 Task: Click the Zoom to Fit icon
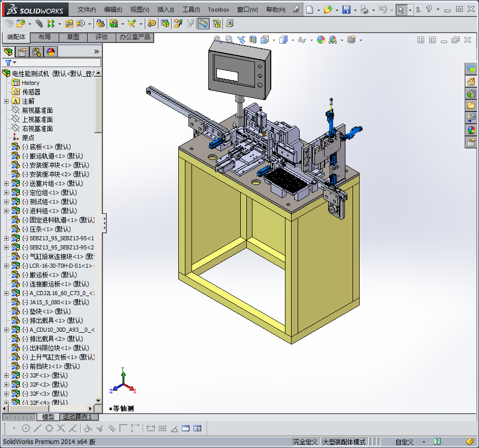[217, 40]
